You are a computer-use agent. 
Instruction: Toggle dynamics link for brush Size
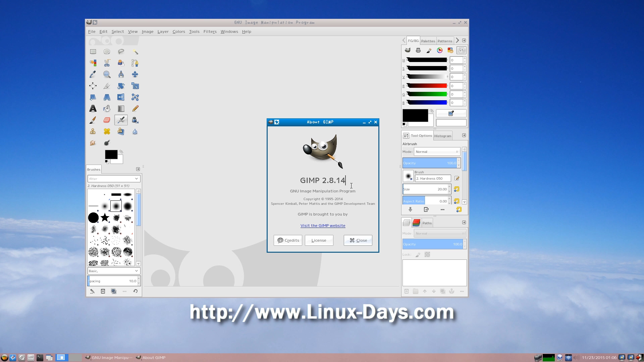pyautogui.click(x=457, y=189)
